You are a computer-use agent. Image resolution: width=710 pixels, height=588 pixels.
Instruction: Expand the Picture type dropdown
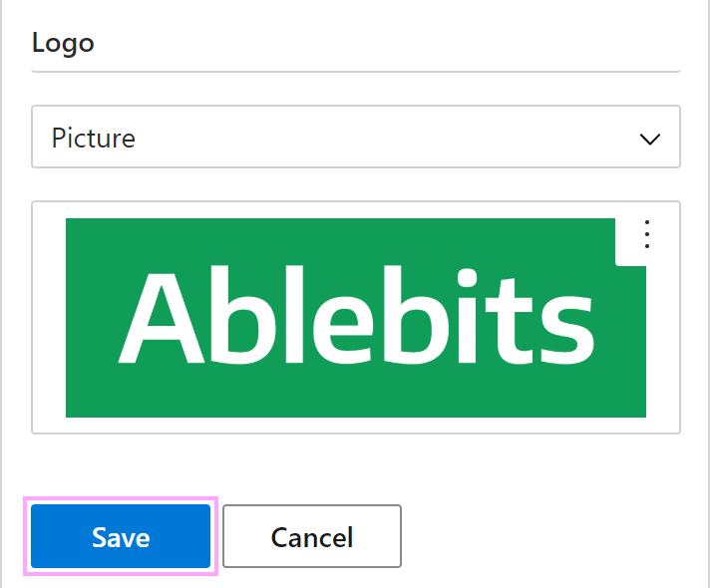tap(355, 137)
